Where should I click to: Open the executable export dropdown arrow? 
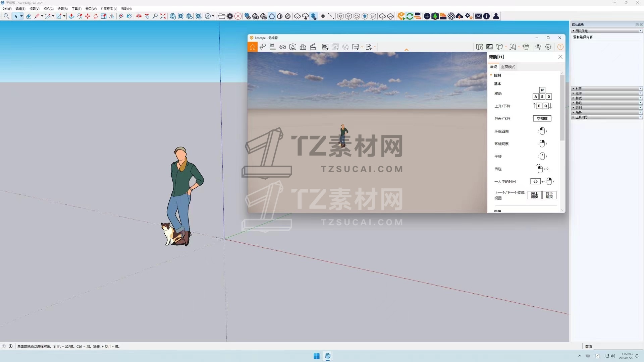(375, 47)
